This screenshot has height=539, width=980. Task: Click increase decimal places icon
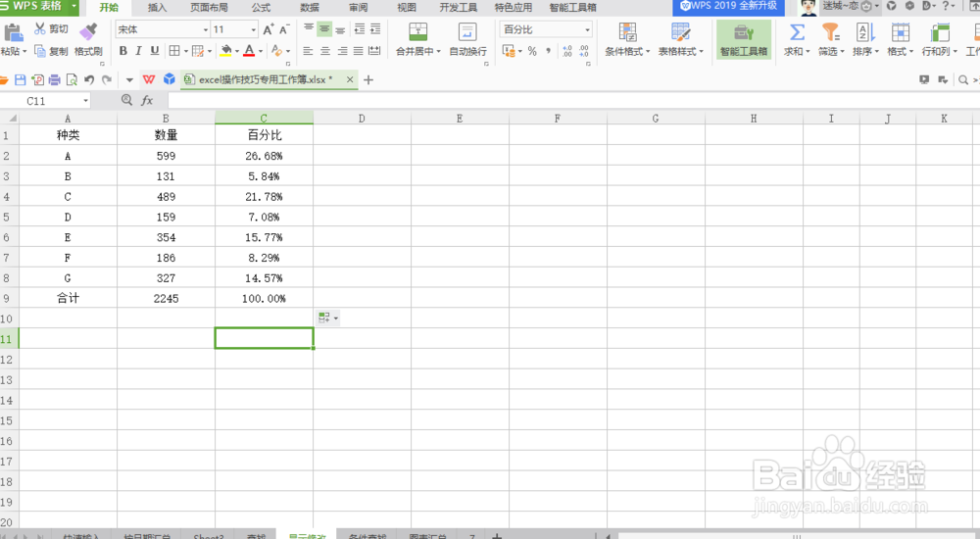coord(566,51)
